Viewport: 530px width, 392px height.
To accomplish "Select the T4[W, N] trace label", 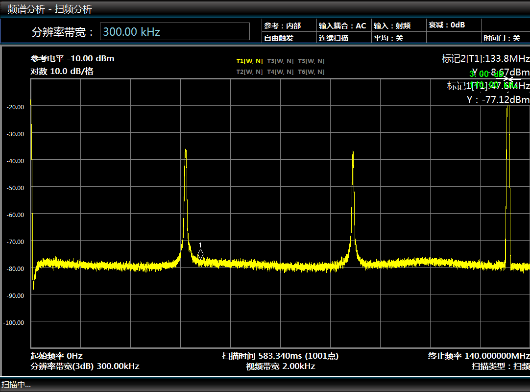I will pos(280,72).
